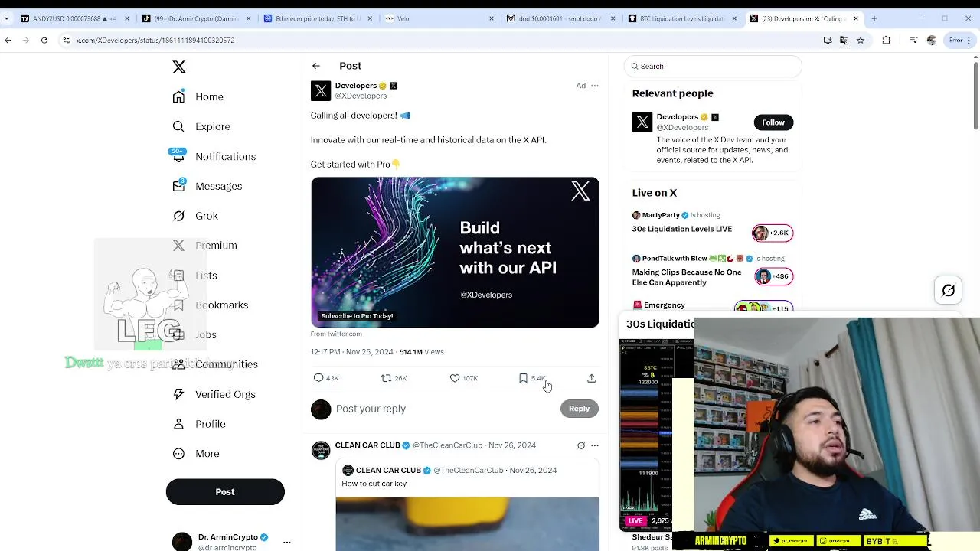Close the Developers on X browser tab

(856, 18)
